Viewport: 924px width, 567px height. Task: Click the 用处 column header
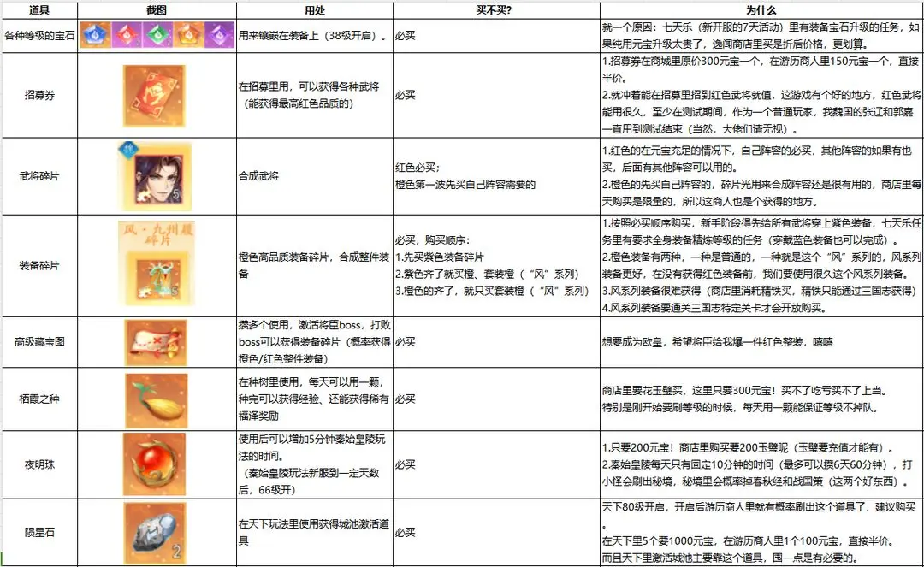314,9
